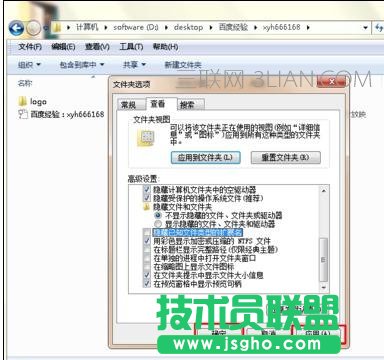This screenshot has width=384, height=360.
Task: Expand breadcrumb arrow after 计算机
Action: pos(106,27)
